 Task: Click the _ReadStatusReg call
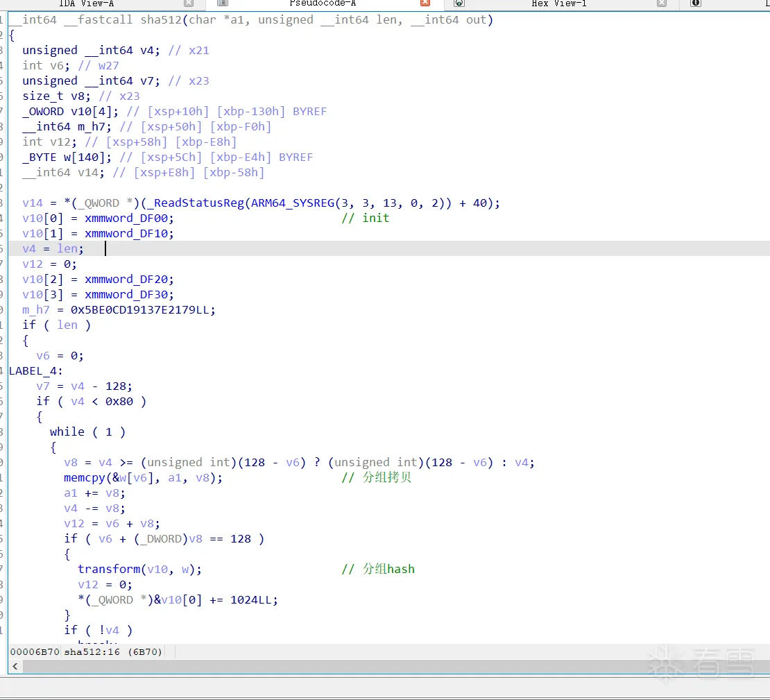pyautogui.click(x=196, y=203)
